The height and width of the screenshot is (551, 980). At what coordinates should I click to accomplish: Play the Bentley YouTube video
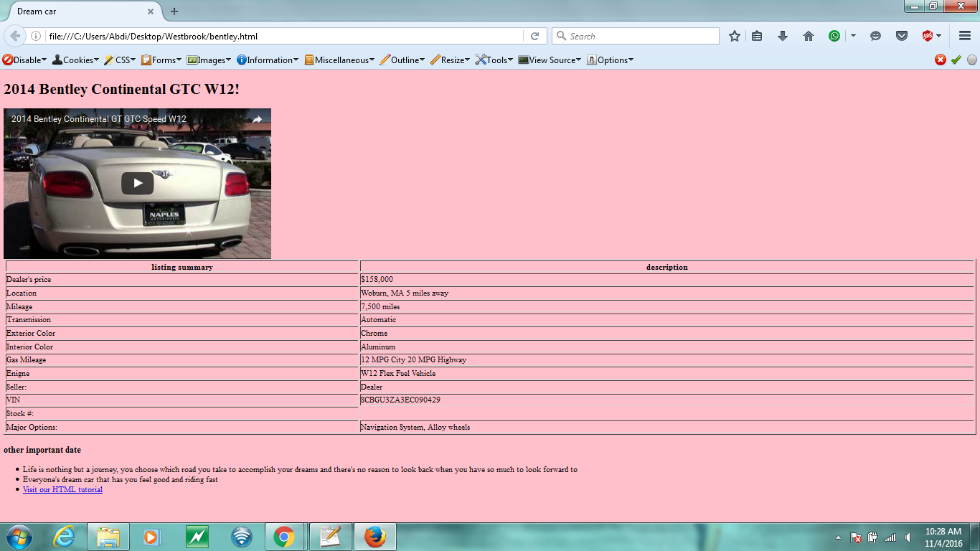(x=137, y=183)
